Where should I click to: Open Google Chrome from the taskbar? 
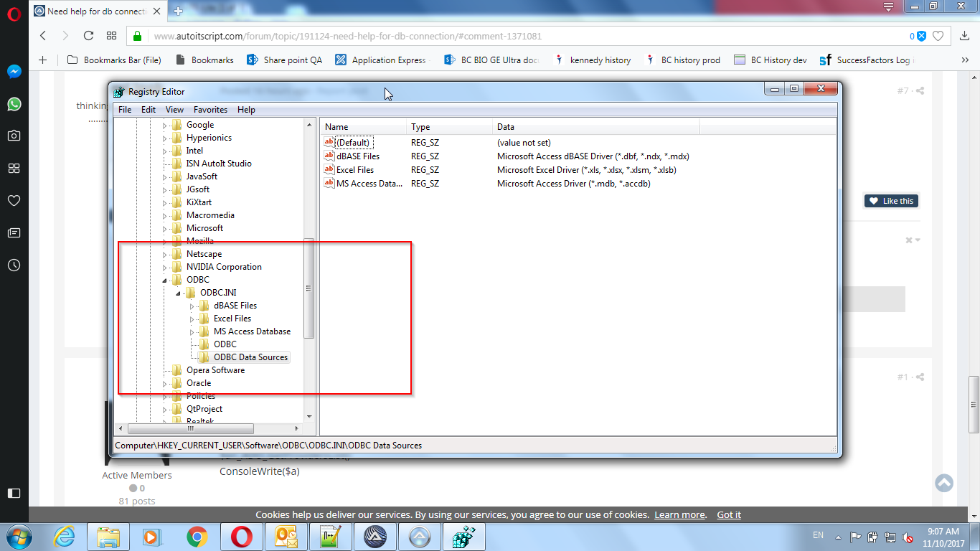tap(197, 536)
